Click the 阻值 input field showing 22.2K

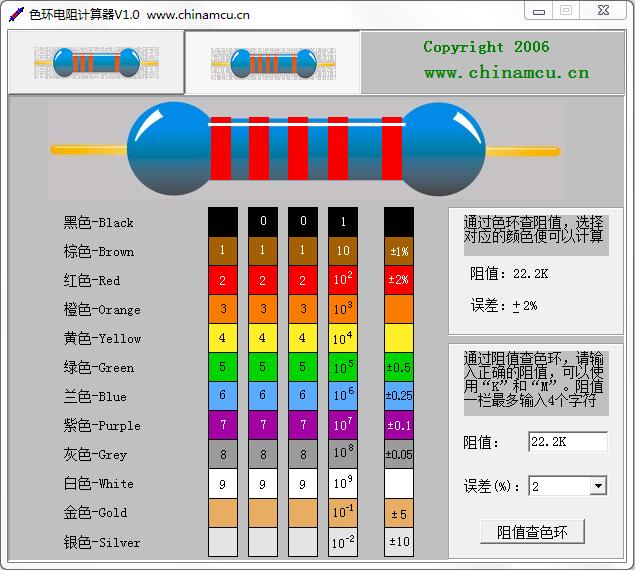pos(567,442)
